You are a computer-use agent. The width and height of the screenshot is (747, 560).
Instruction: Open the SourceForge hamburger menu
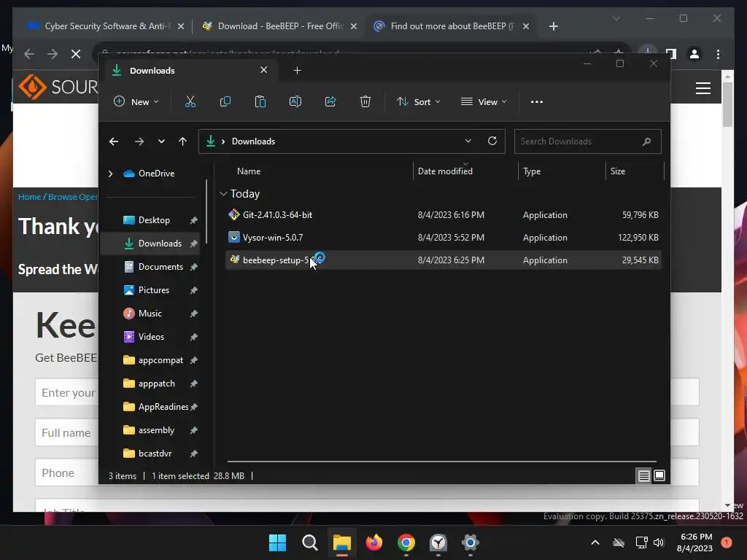point(703,88)
